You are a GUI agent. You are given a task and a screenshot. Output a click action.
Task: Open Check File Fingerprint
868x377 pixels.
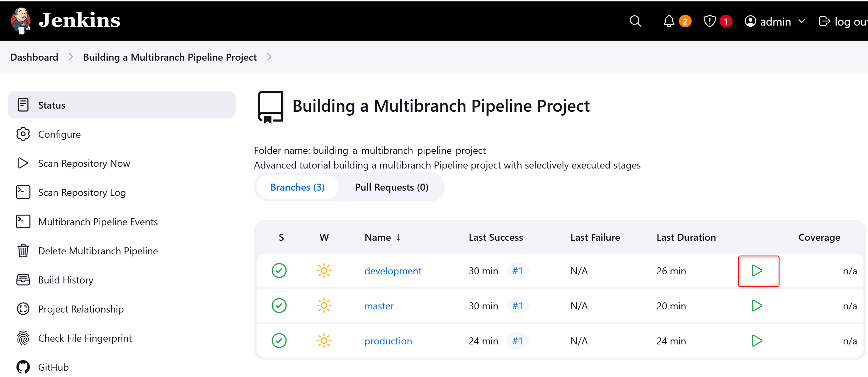[x=122, y=338]
